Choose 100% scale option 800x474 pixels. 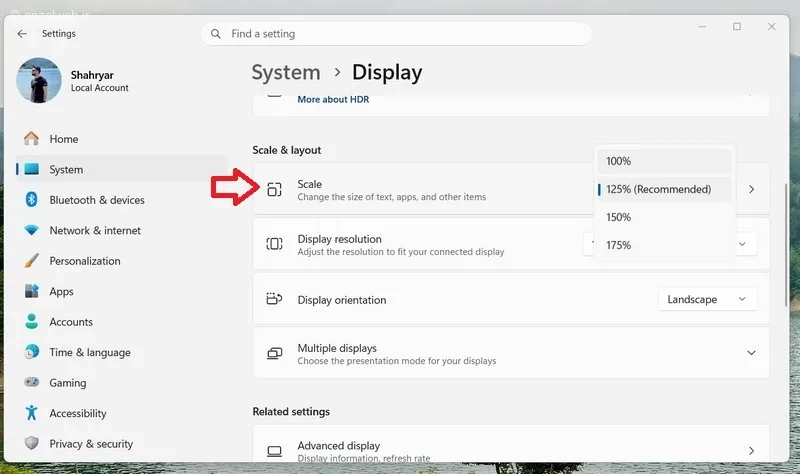pyautogui.click(x=664, y=161)
